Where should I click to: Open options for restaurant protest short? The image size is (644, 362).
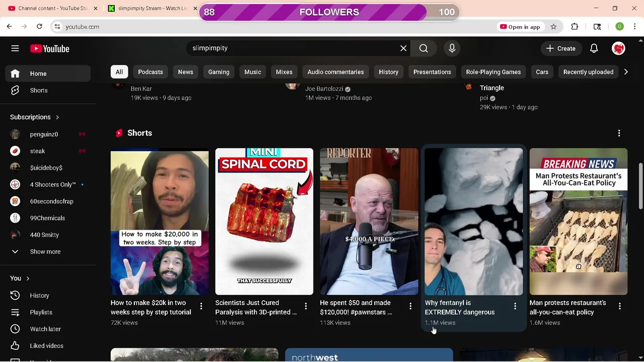click(619, 306)
